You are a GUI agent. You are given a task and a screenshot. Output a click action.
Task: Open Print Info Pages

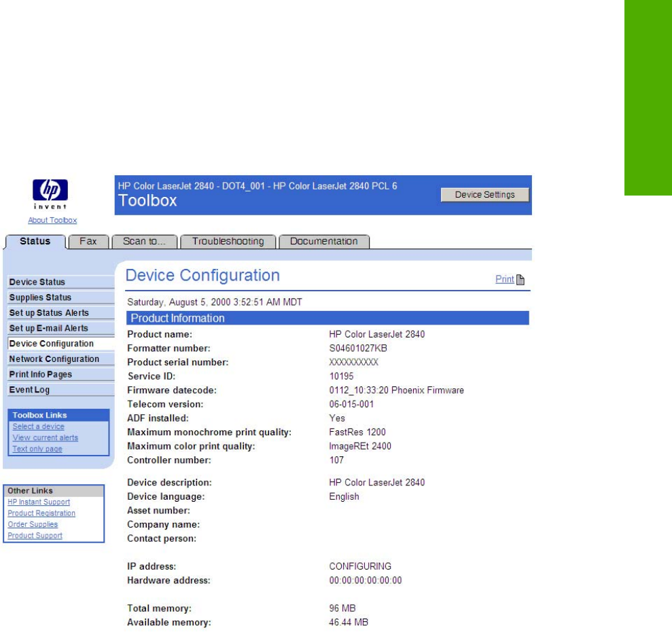[x=61, y=374]
